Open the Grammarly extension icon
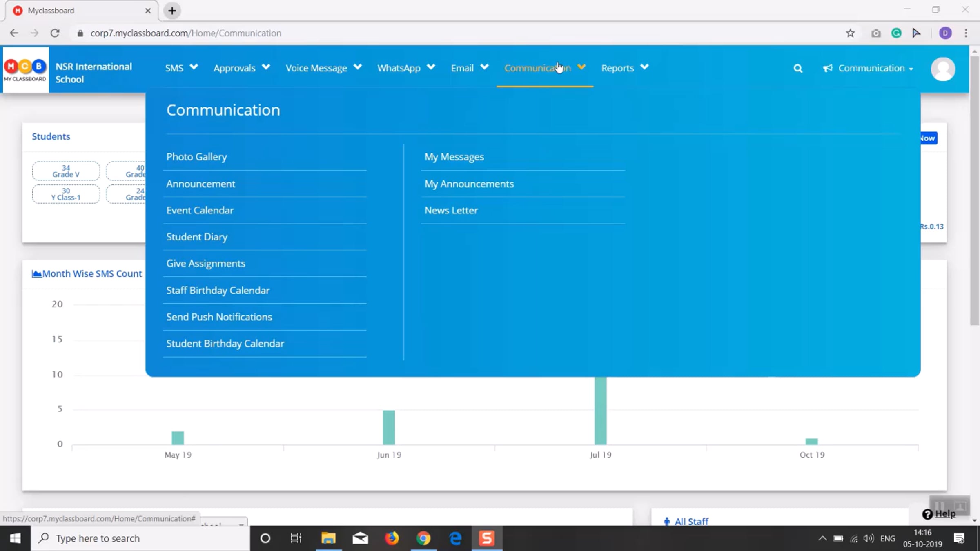980x551 pixels. tap(896, 33)
